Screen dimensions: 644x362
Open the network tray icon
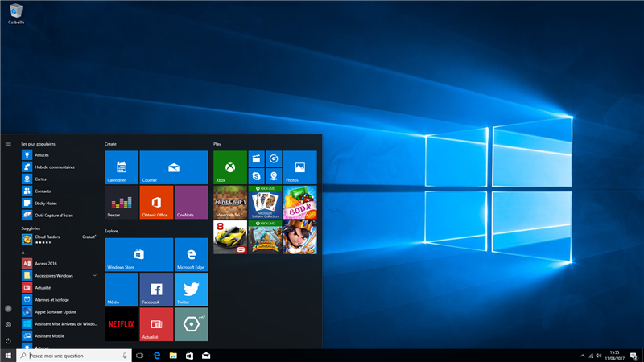click(x=591, y=356)
